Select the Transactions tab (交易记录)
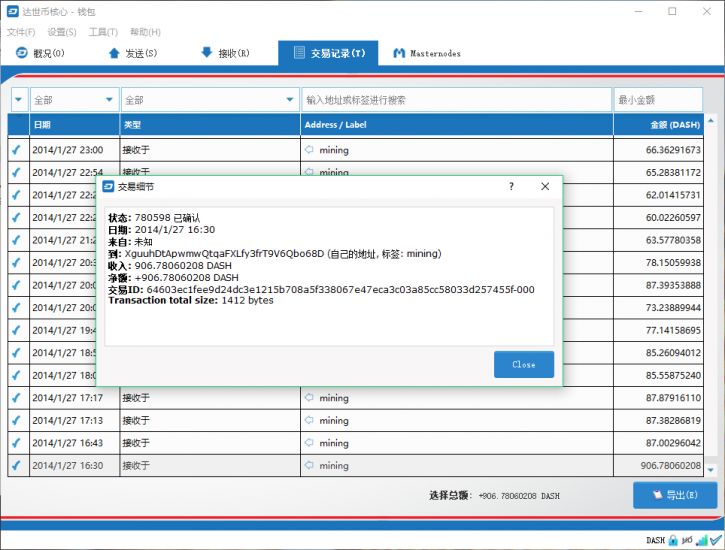The width and height of the screenshot is (725, 550). pyautogui.click(x=328, y=53)
